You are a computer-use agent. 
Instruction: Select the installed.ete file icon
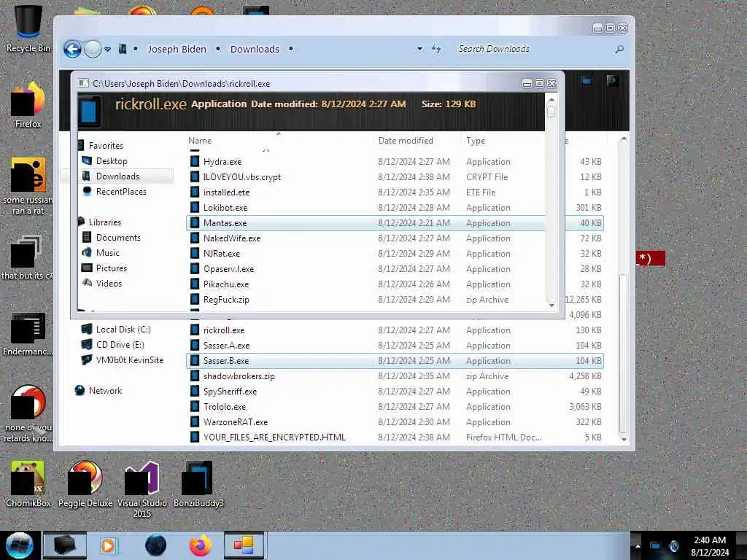[x=194, y=192]
